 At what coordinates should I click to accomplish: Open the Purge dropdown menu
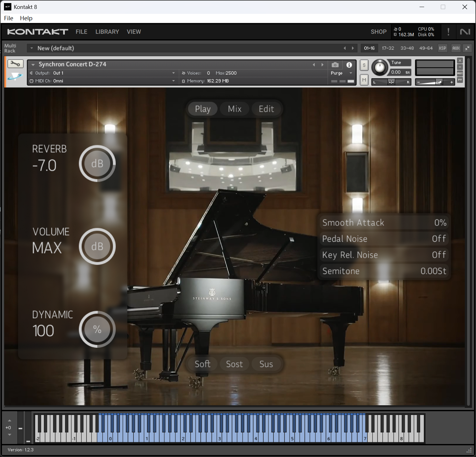(x=342, y=73)
